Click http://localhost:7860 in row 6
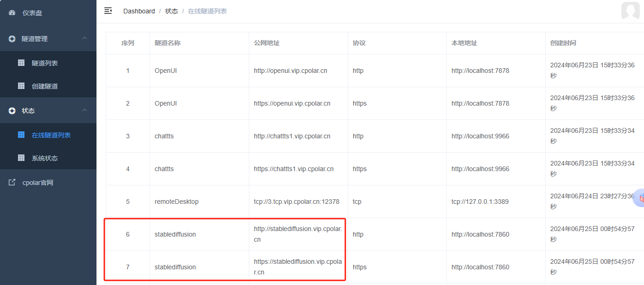The image size is (644, 285). click(x=481, y=234)
